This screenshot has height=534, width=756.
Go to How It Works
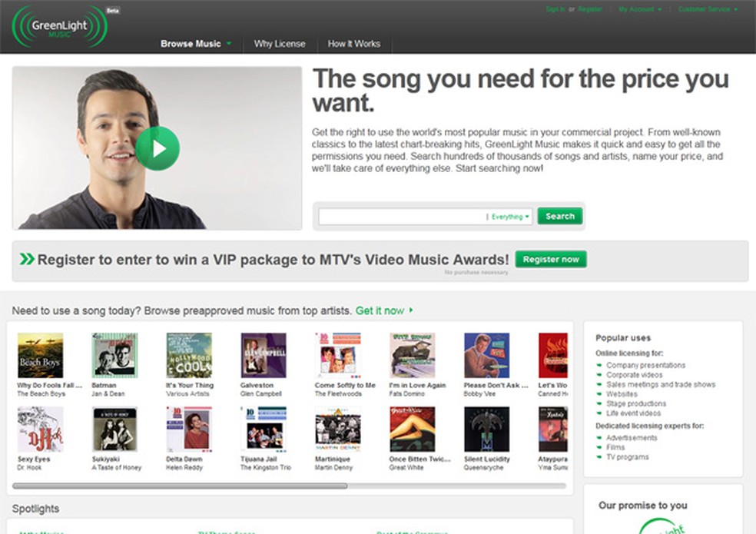coord(354,44)
